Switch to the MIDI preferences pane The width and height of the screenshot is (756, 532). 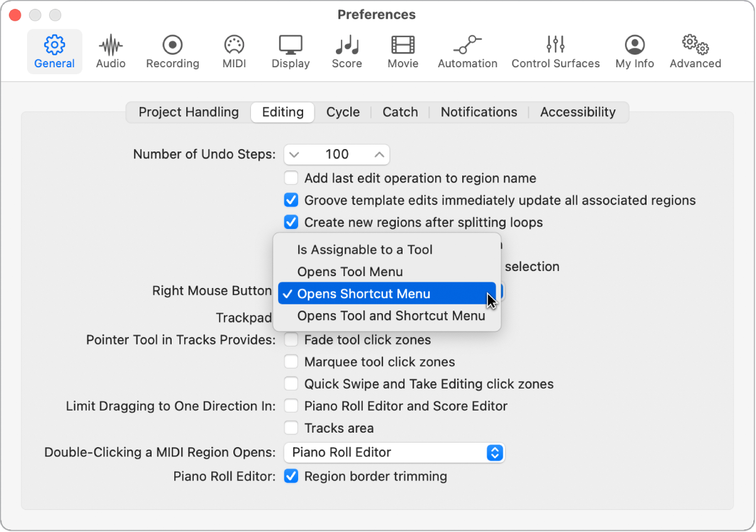pos(234,52)
